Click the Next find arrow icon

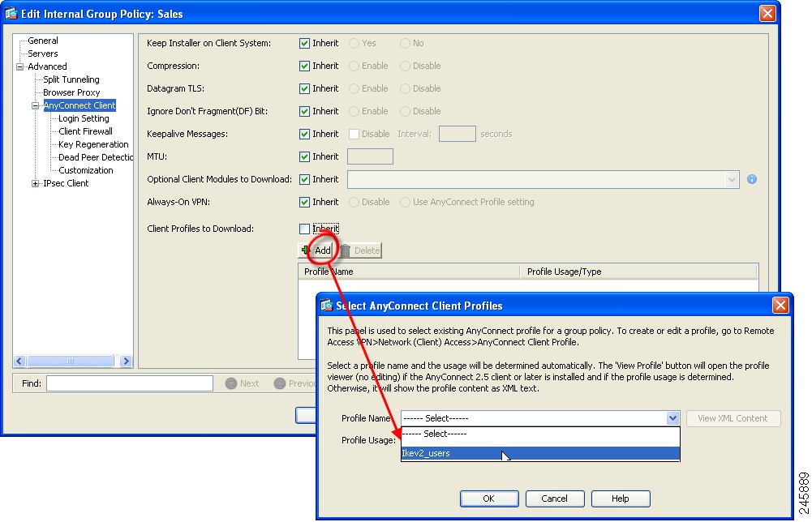pyautogui.click(x=231, y=383)
